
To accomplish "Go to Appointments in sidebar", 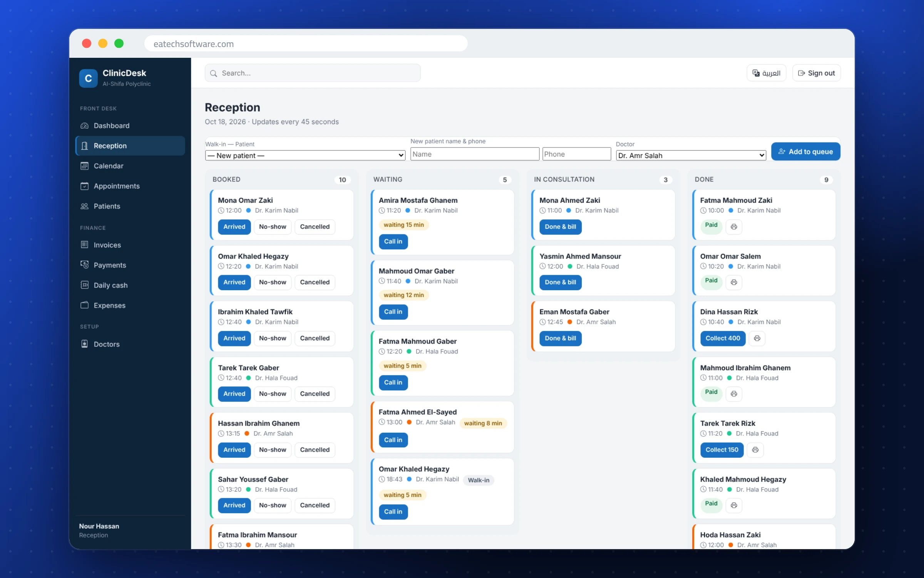I will (130, 186).
